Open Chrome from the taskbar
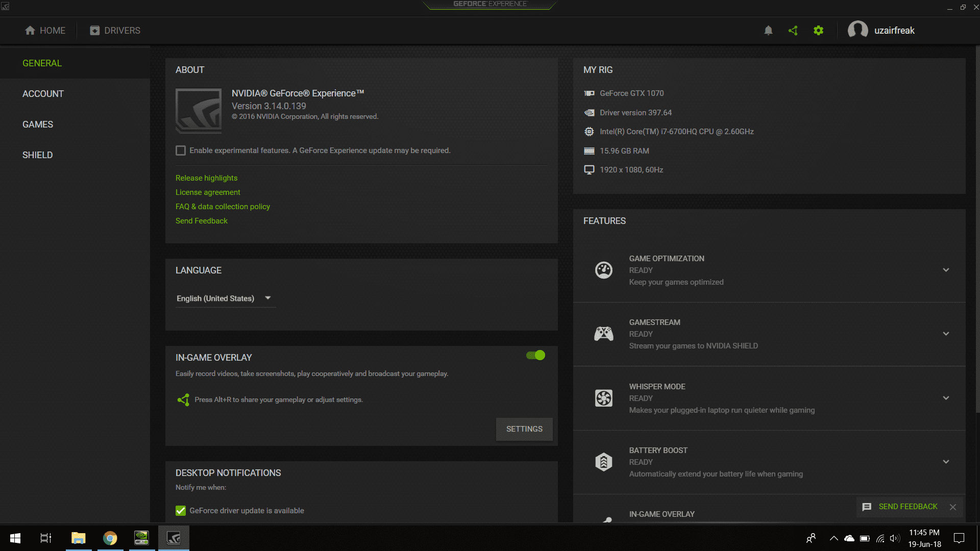The height and width of the screenshot is (551, 980). pyautogui.click(x=110, y=538)
